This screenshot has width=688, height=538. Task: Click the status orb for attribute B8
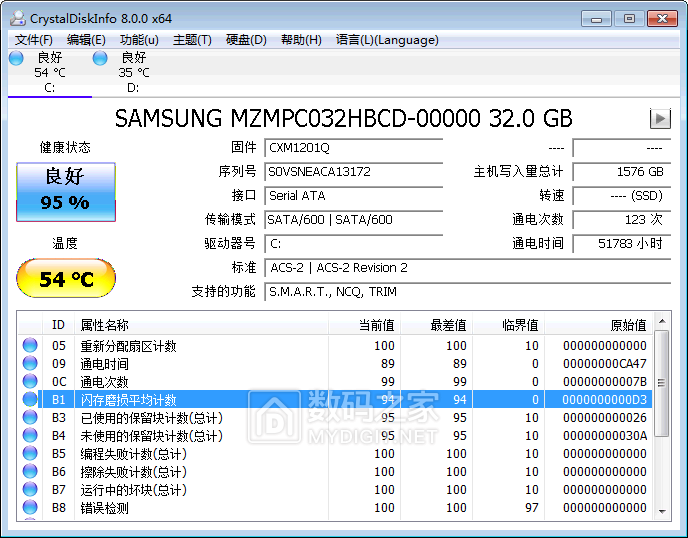coord(30,507)
